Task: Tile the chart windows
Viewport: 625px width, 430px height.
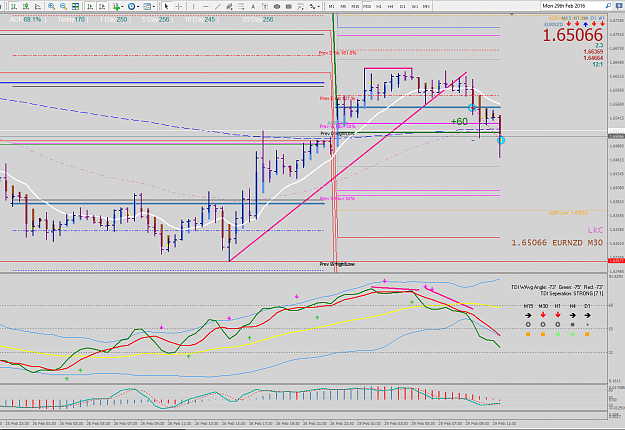Action: click(75, 6)
